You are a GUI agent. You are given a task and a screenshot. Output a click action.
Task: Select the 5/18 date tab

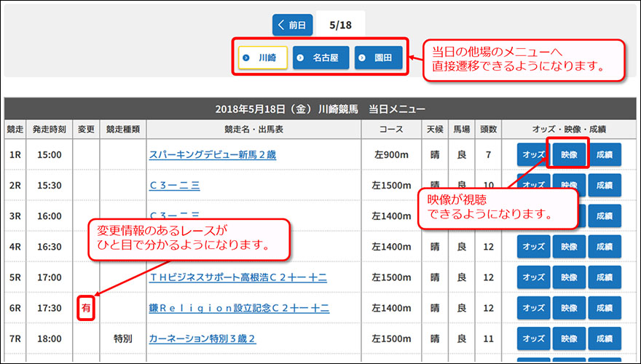tap(340, 25)
